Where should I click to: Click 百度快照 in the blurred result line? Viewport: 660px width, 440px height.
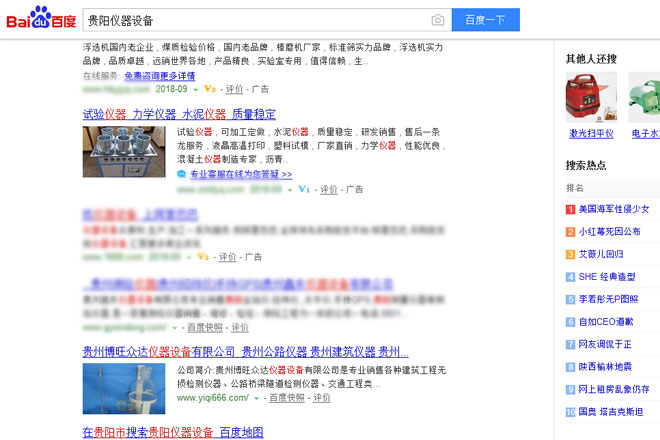pos(205,327)
